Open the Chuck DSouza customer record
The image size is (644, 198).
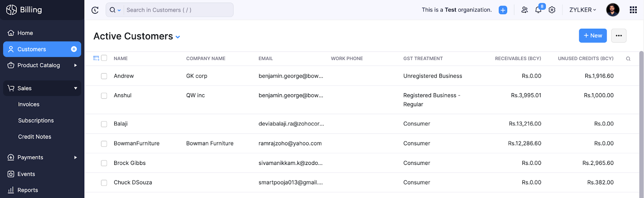(133, 183)
